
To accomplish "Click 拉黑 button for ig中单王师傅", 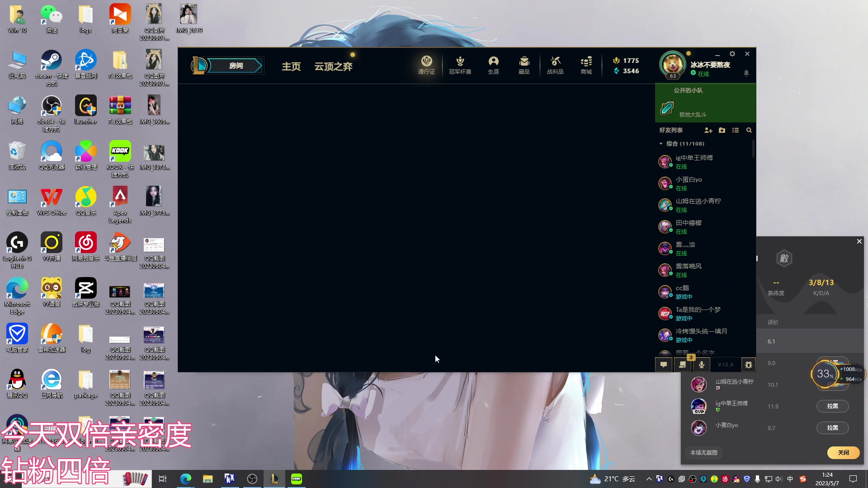I will click(832, 406).
